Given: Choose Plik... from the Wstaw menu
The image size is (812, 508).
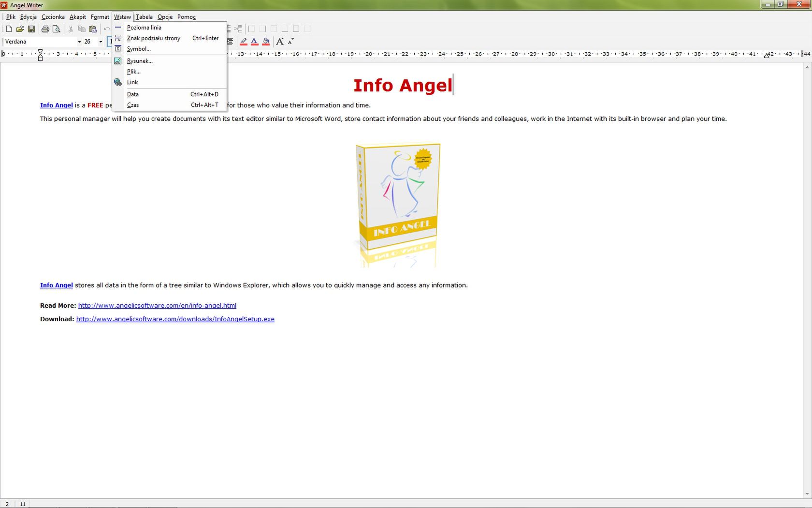Looking at the screenshot, I should (x=169, y=72).
